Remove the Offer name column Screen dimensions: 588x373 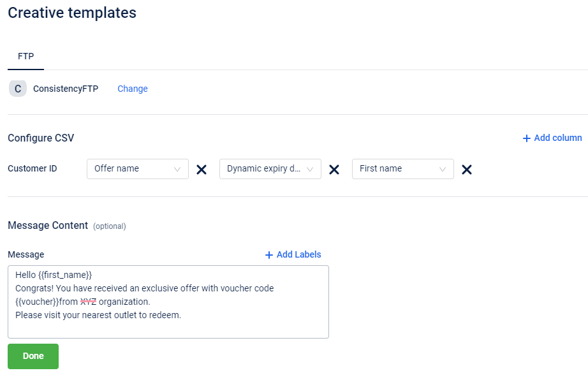tap(202, 170)
